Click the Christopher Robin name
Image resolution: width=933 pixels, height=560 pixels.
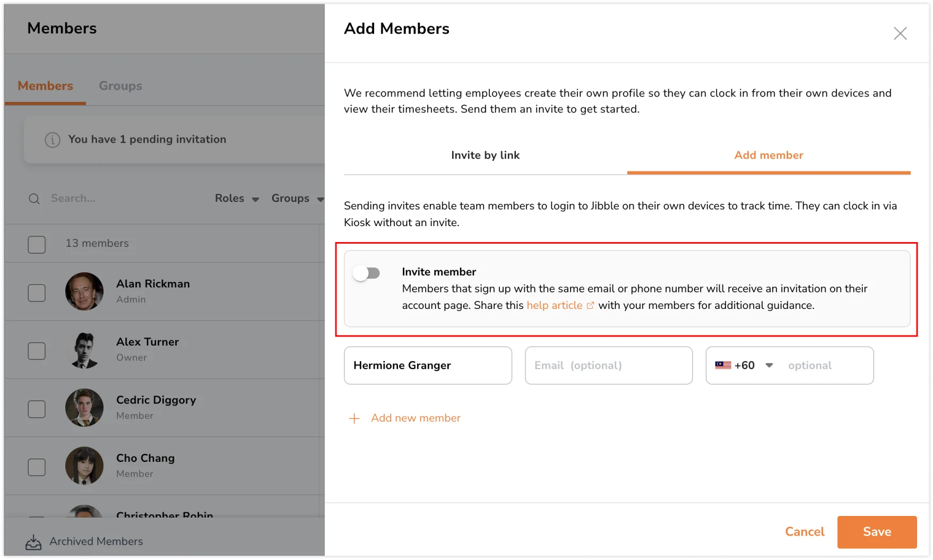pos(165,514)
